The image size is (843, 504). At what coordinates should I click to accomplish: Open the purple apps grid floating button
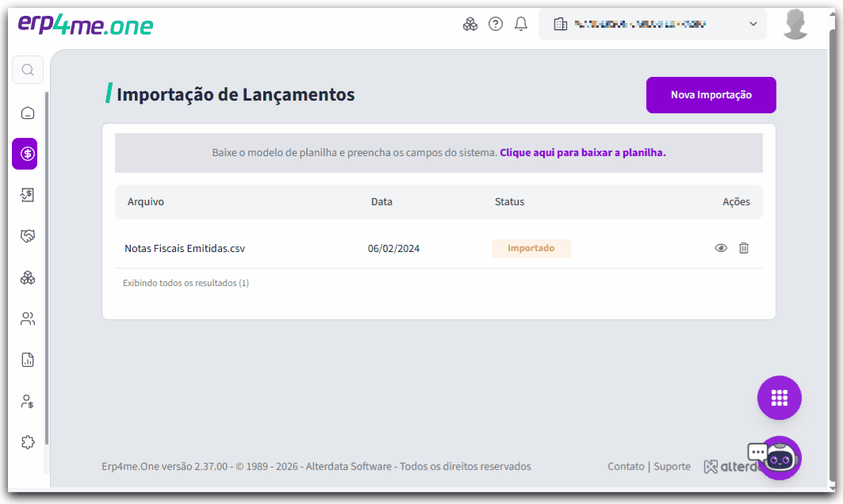(x=779, y=398)
